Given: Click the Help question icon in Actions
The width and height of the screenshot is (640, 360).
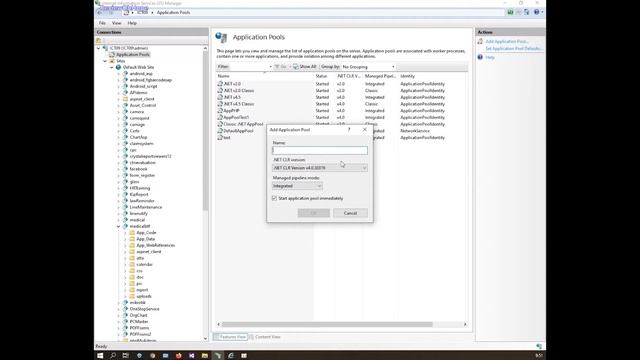Looking at the screenshot, I should click(x=480, y=57).
